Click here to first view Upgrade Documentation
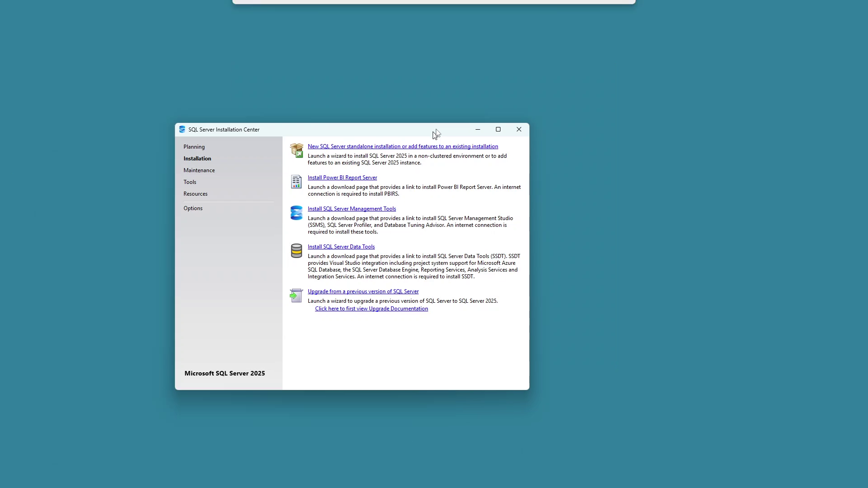Screen dimensions: 868x488 coord(372,309)
